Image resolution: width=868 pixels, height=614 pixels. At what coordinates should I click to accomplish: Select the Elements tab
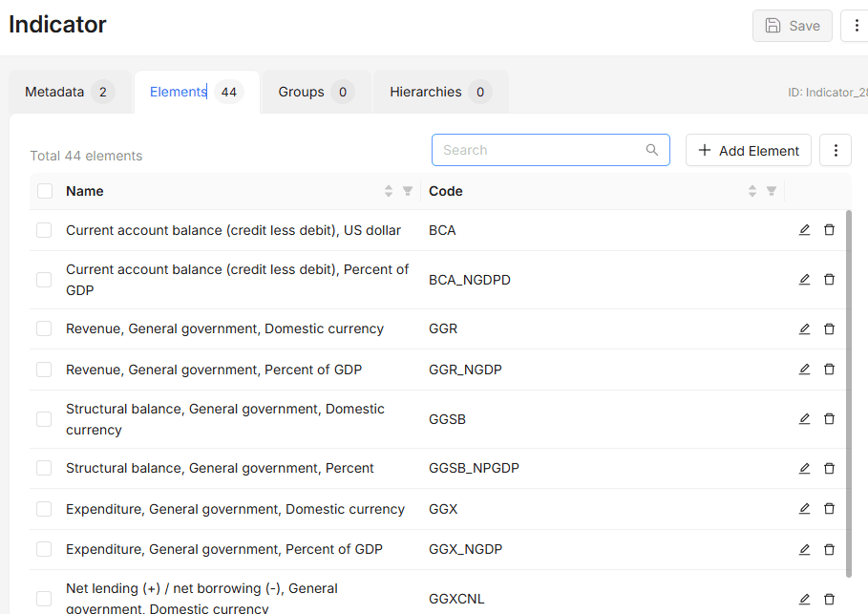197,92
